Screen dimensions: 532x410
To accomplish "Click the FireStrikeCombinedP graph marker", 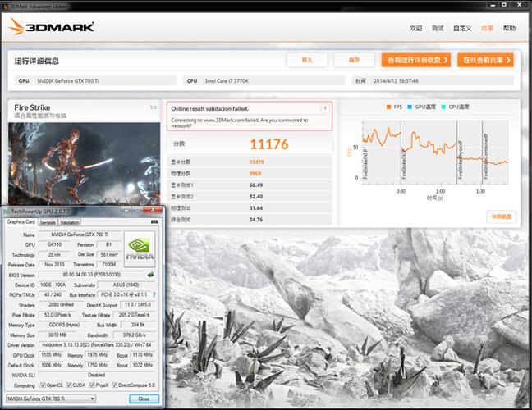I will click(485, 156).
